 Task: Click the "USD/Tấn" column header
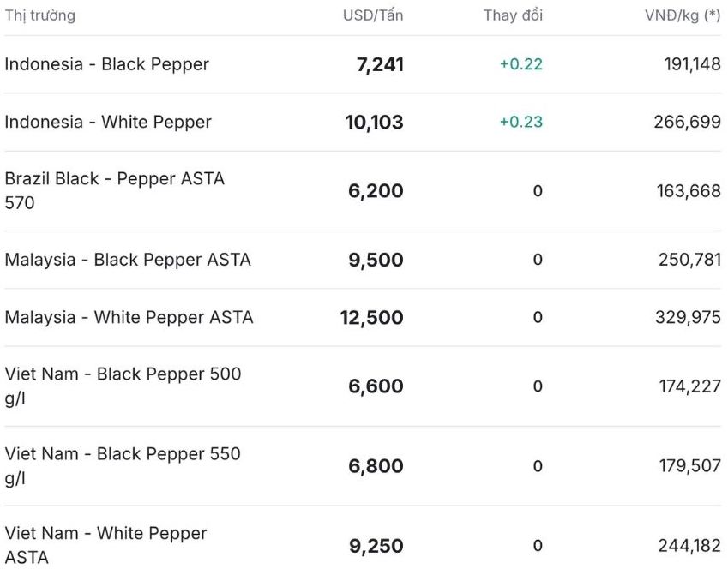(373, 15)
